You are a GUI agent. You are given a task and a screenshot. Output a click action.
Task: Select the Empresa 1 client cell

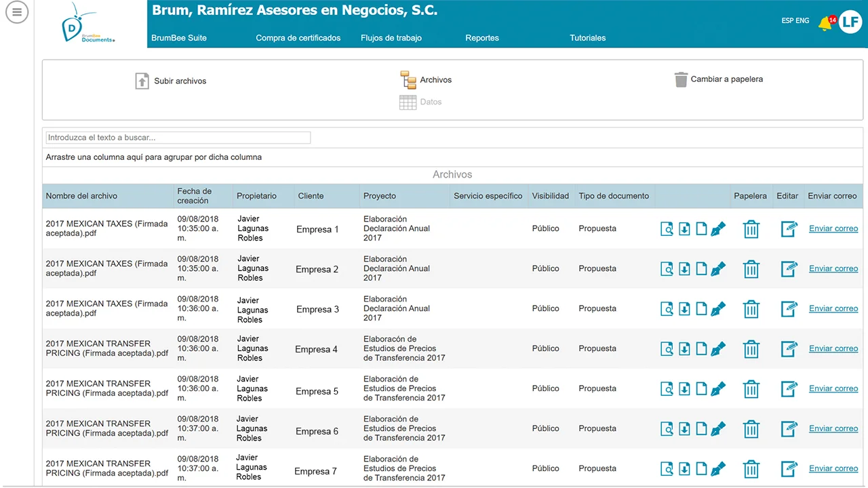point(318,230)
